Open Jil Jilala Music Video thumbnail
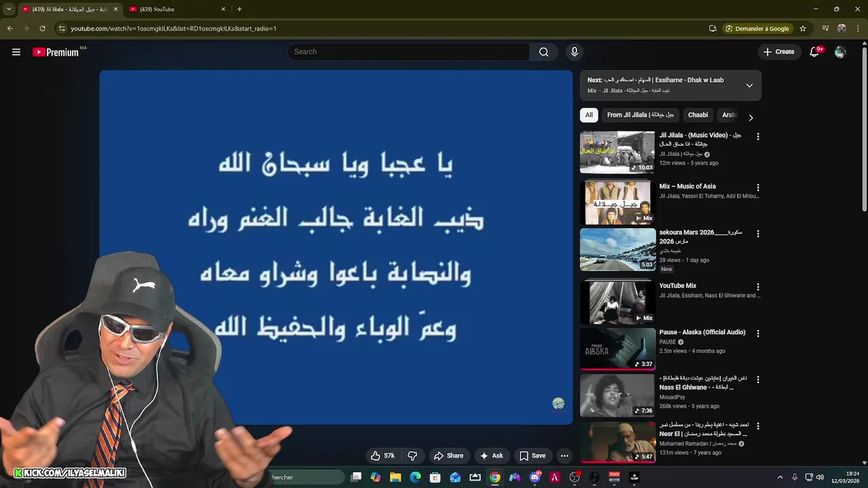This screenshot has height=488, width=868. [617, 152]
